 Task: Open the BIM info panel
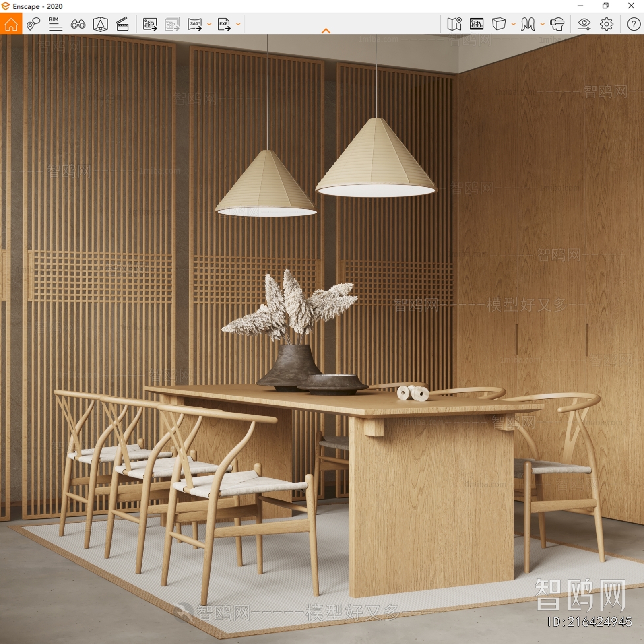tap(55, 24)
